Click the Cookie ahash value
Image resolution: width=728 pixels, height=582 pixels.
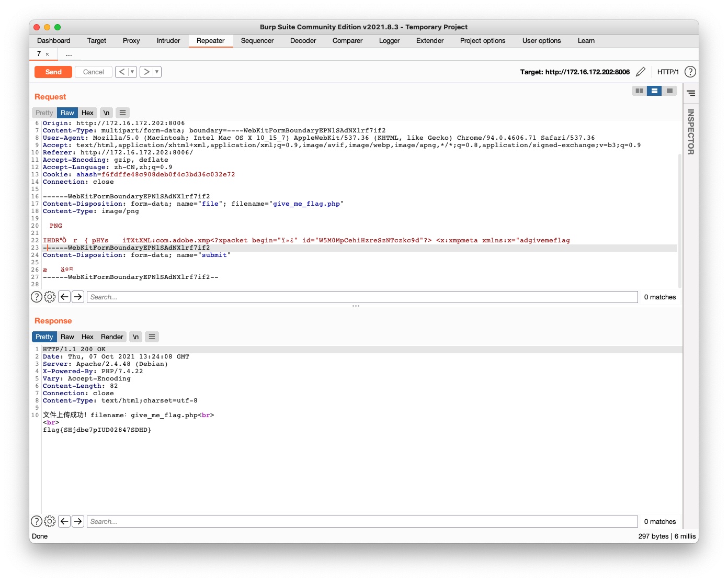168,174
